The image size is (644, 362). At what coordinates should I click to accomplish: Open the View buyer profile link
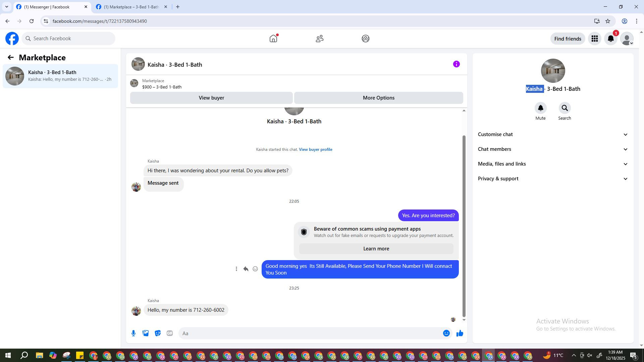[315, 149]
